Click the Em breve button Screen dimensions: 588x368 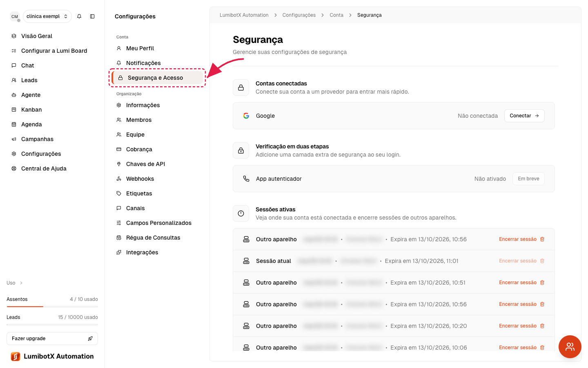click(528, 179)
